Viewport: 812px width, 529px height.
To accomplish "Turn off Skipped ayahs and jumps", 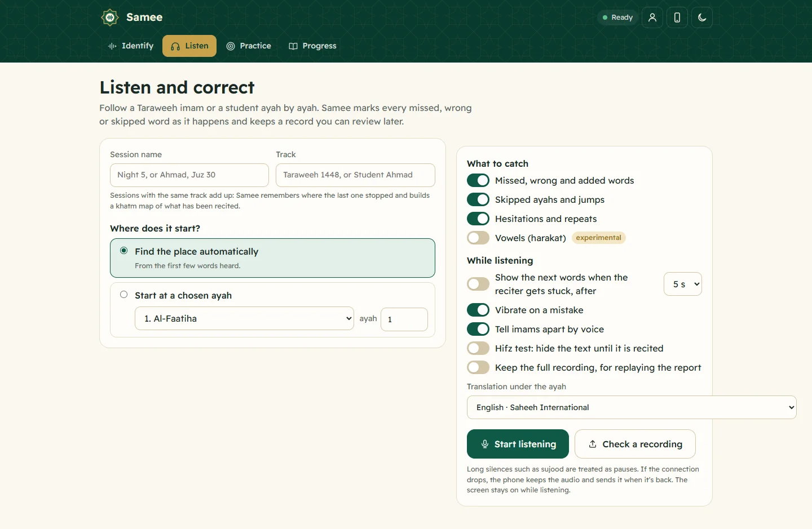I will [x=478, y=199].
